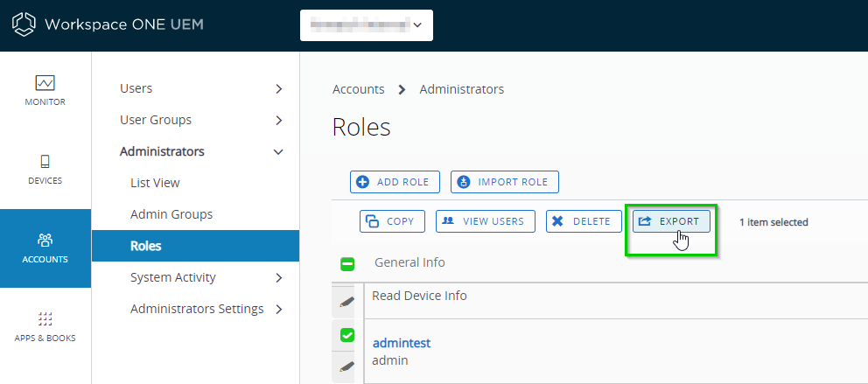
Task: Collapse the Administrators menu section
Action: [x=278, y=151]
